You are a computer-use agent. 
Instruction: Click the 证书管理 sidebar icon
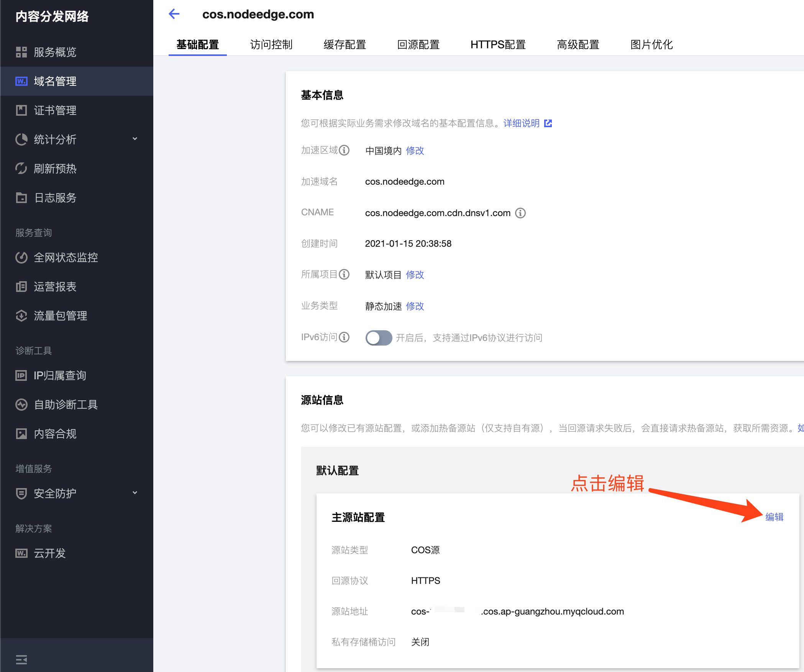pos(21,110)
